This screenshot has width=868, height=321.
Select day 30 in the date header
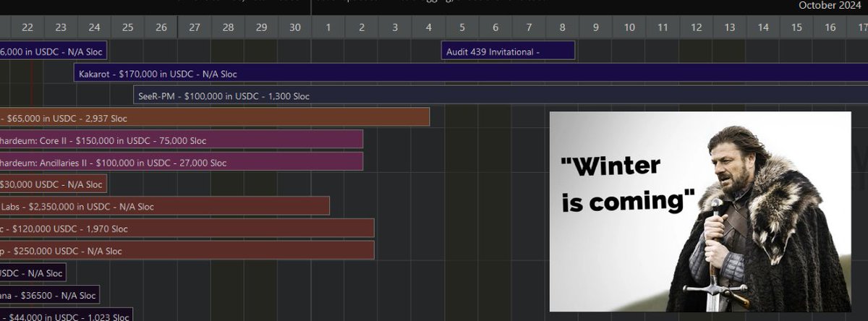coord(294,27)
